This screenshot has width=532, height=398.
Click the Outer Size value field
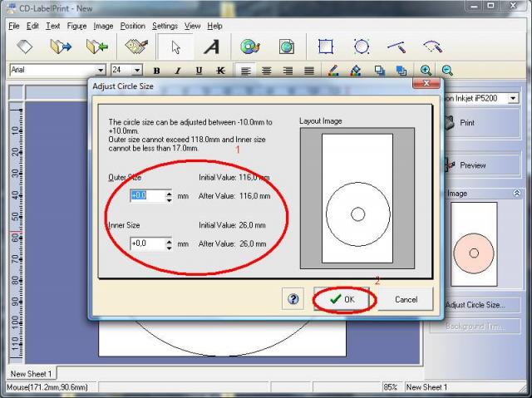[x=149, y=196]
